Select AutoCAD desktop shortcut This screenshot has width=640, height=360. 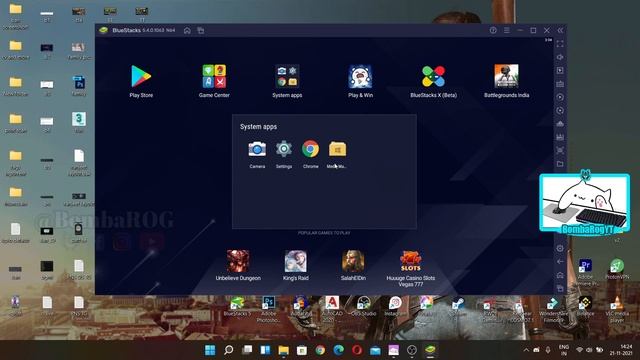[x=332, y=309]
